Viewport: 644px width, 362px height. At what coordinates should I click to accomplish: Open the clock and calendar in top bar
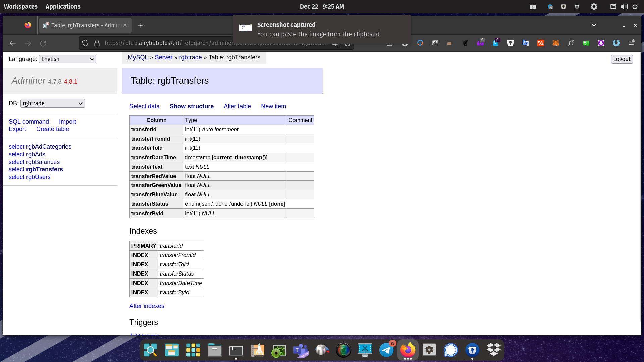coord(322,6)
